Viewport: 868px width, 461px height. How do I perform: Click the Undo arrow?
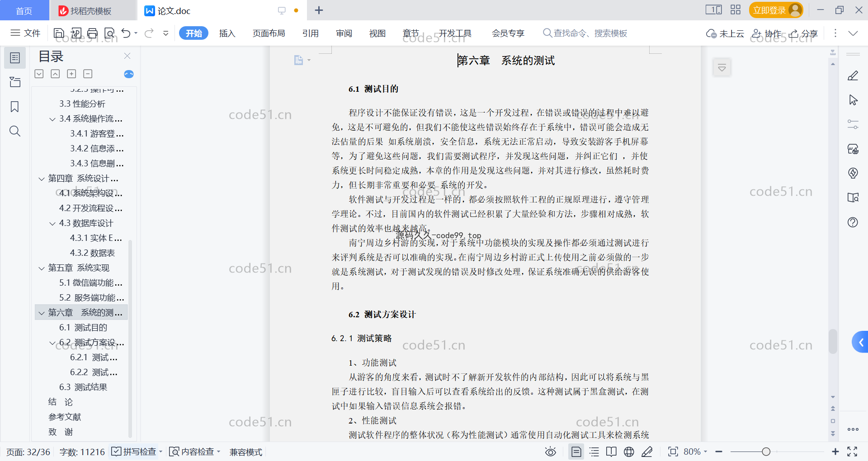point(126,33)
